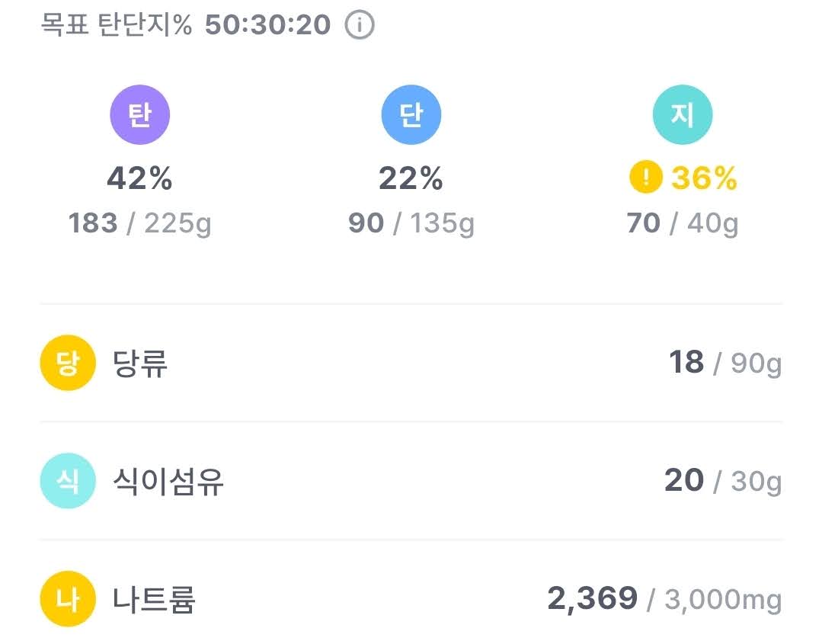The image size is (822, 644).
Task: Open the 식이섬유 dietary fiber row label
Action: (x=168, y=481)
